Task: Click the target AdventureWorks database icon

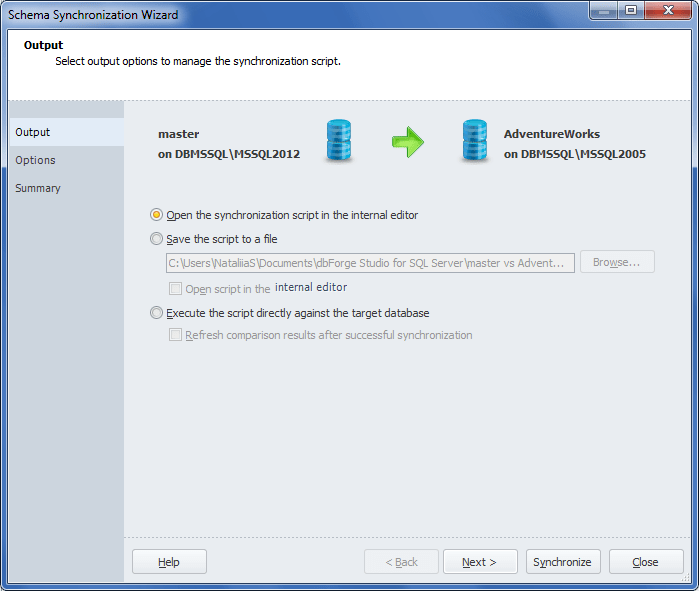Action: tap(475, 140)
